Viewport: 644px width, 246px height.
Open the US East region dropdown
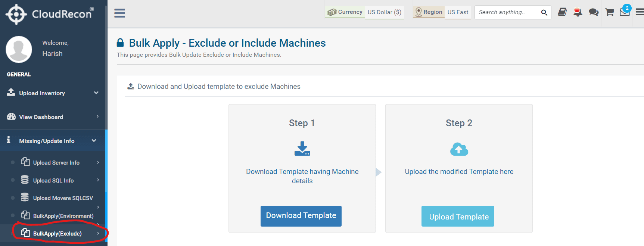[458, 12]
